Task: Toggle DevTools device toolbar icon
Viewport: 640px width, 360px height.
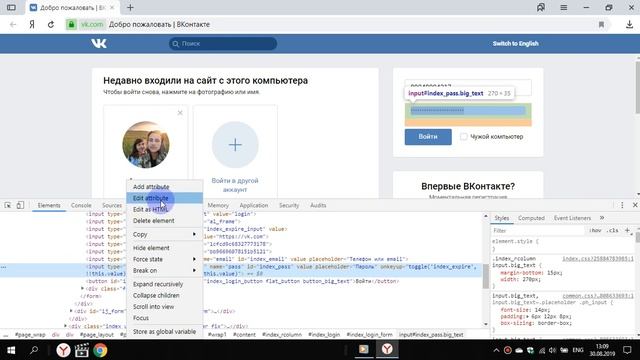Action: (20, 205)
